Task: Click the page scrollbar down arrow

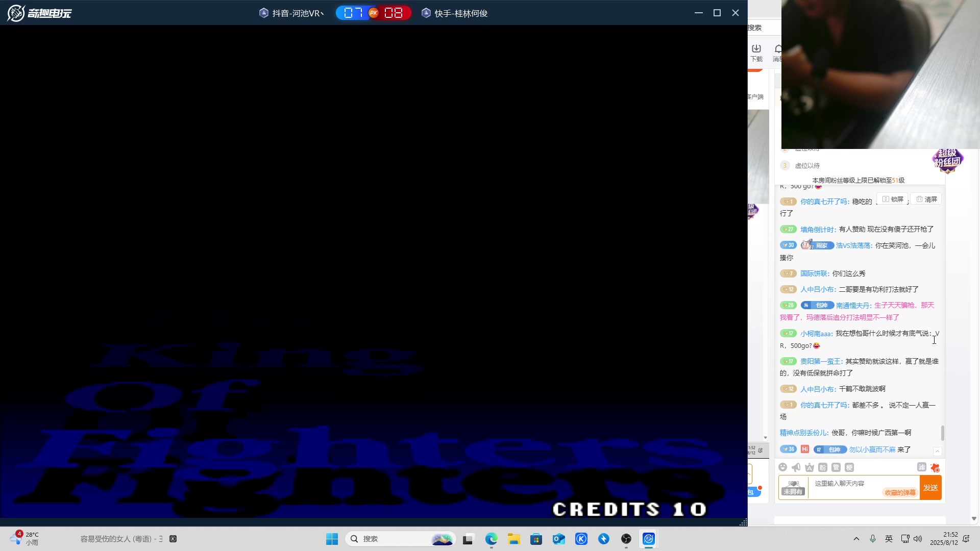Action: coord(974,518)
